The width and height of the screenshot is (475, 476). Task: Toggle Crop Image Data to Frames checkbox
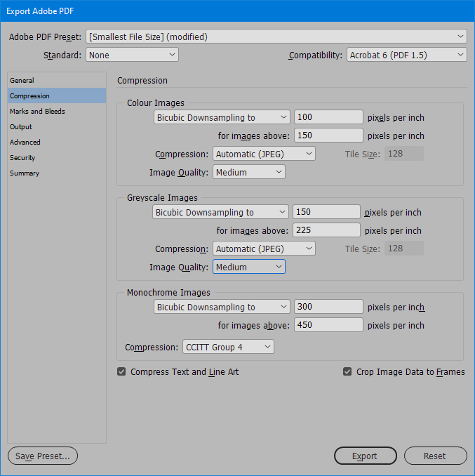click(347, 371)
